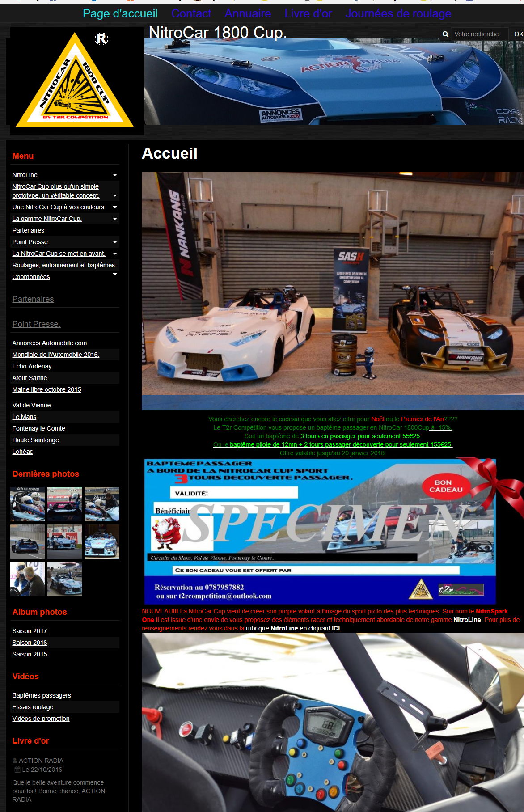The height and width of the screenshot is (812, 524).
Task: Click the grey Partenaires section heading
Action: 33,299
